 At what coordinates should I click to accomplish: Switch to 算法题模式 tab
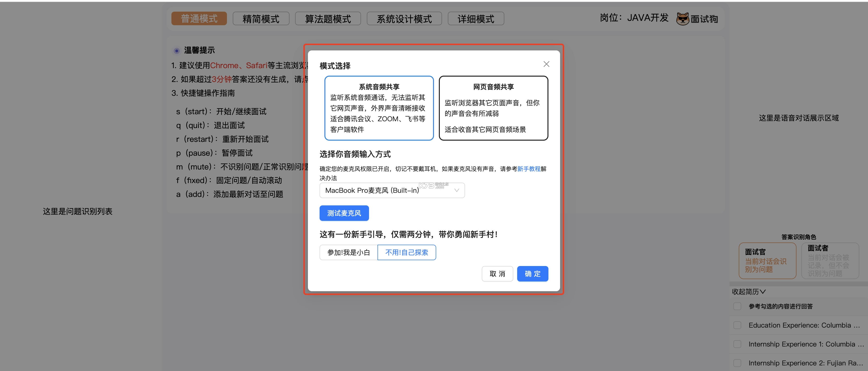point(328,18)
